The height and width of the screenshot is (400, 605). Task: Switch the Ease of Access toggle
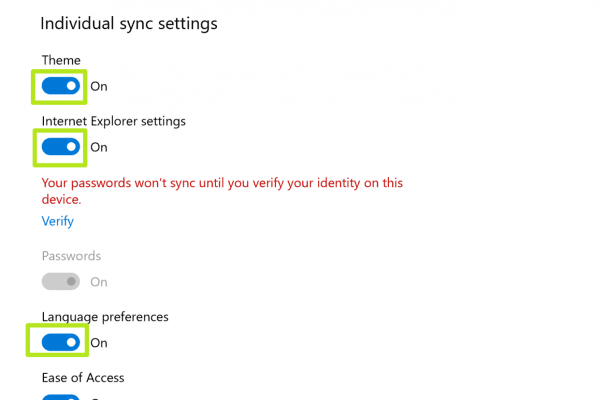(x=62, y=397)
